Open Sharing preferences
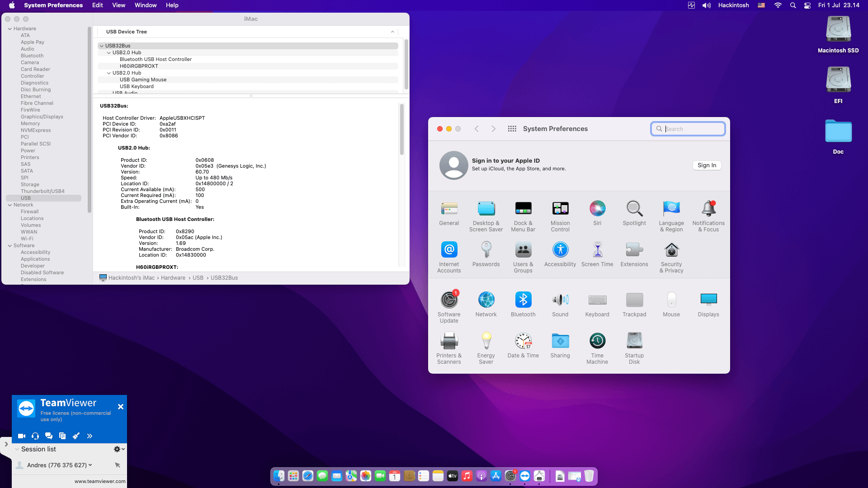The width and height of the screenshot is (868, 488). (x=560, y=346)
